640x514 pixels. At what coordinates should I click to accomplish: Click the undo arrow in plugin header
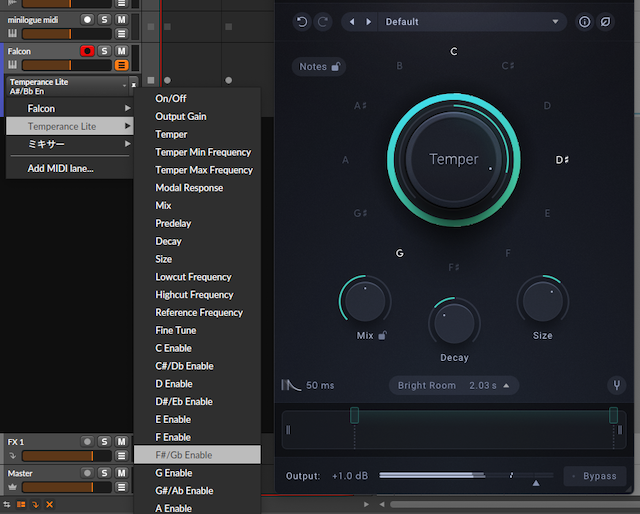click(x=302, y=21)
